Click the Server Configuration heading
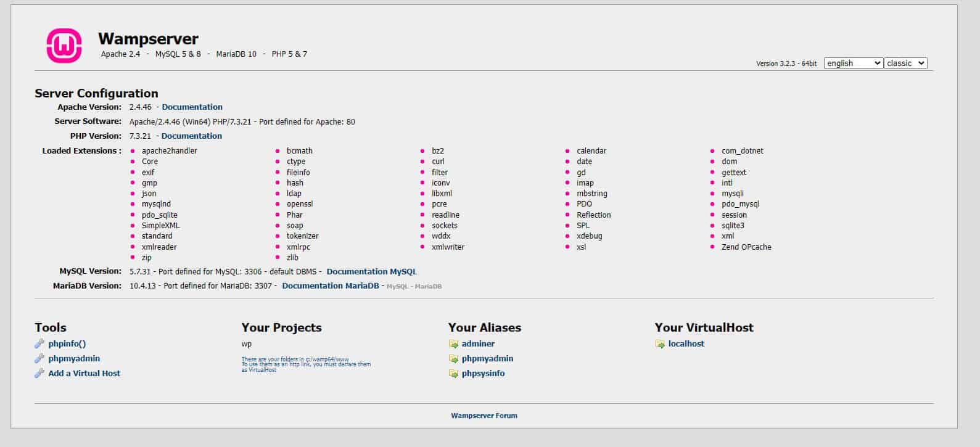Viewport: 980px width, 447px height. click(96, 93)
